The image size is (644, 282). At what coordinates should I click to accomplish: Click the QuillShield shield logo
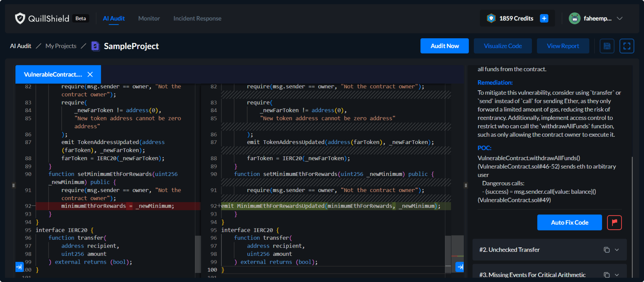click(20, 18)
